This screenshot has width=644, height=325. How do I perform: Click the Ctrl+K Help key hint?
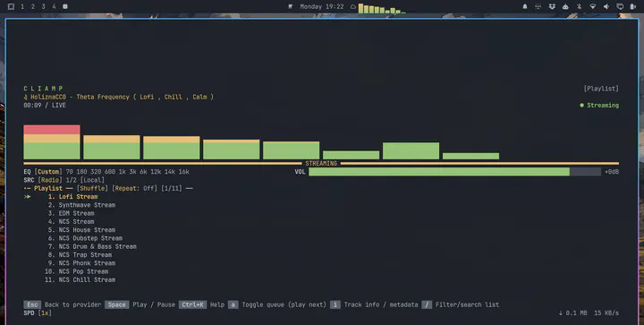tap(192, 305)
